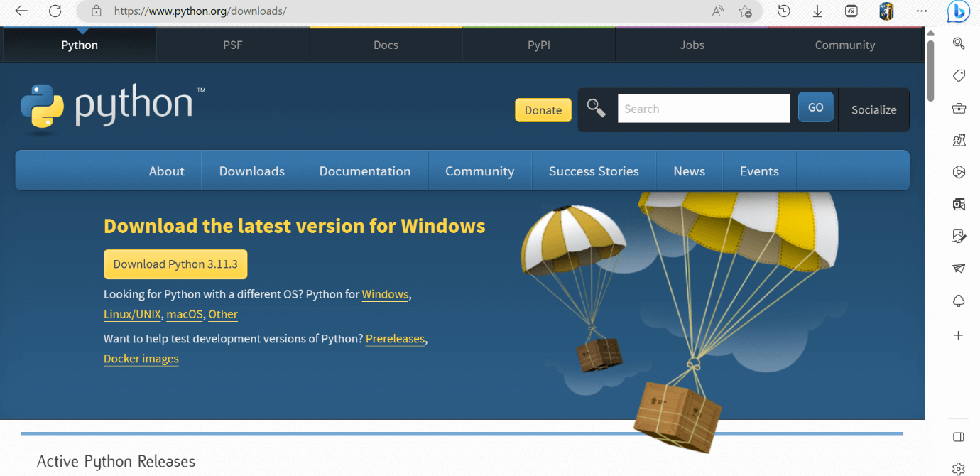This screenshot has width=980, height=476.
Task: Open the Downloads navigation menu item
Action: 251,171
